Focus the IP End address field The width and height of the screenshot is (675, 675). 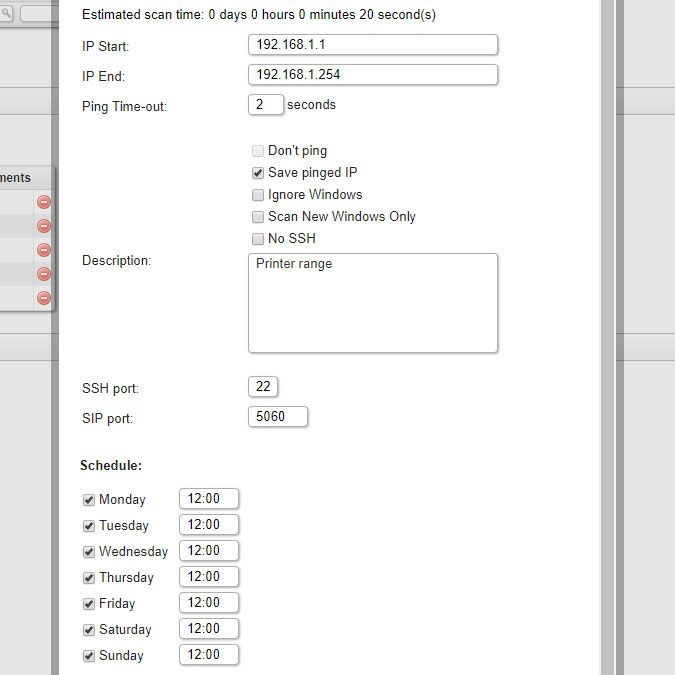(x=372, y=75)
